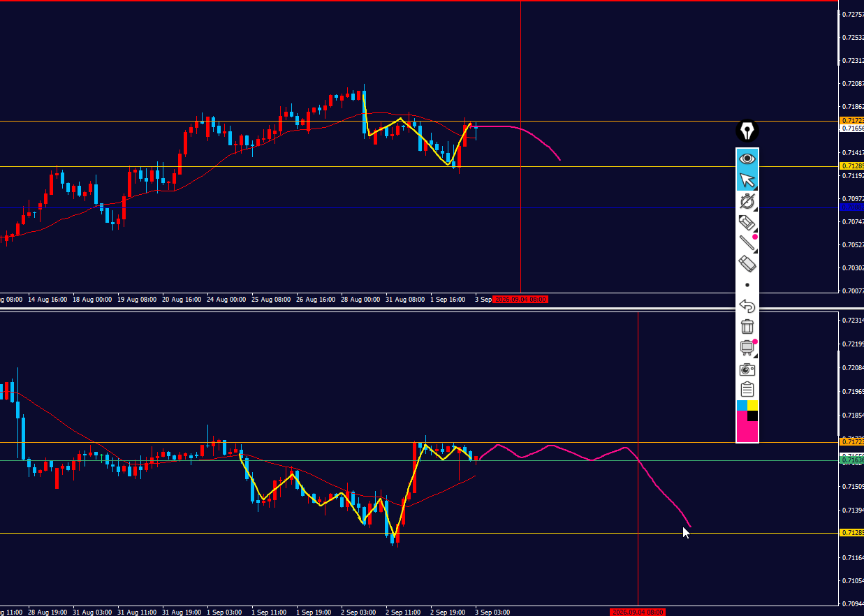The height and width of the screenshot is (616, 864).
Task: Choose the straight line tool
Action: [747, 243]
